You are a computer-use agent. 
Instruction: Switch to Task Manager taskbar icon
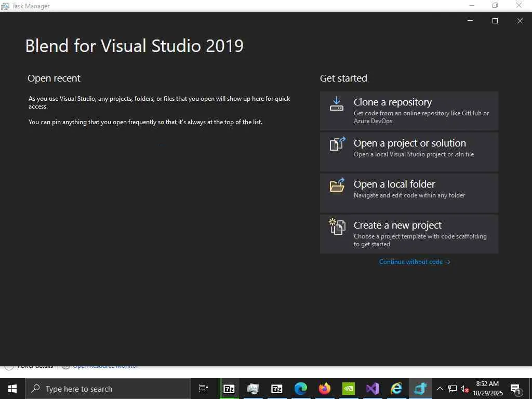pos(253,389)
